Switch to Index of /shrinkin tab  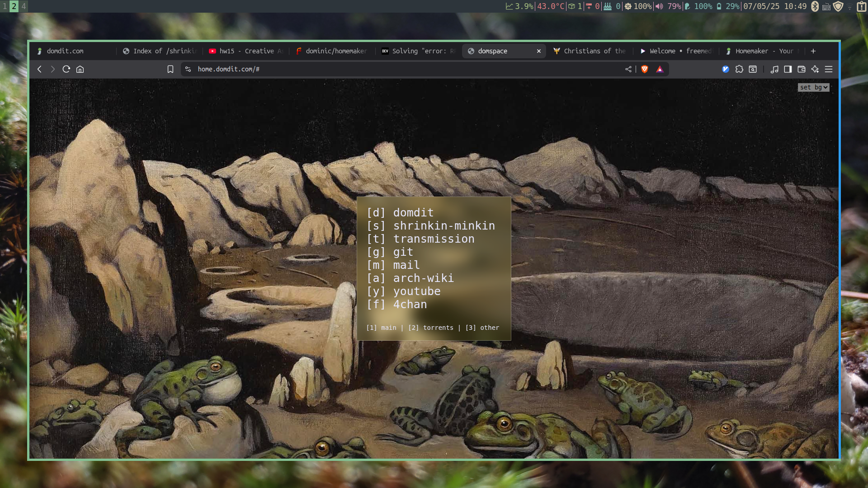[x=160, y=51]
